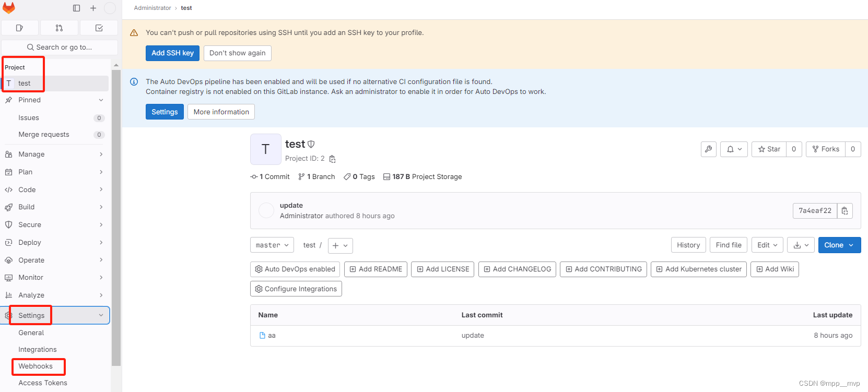Open Merge requests in the sidebar
The height and width of the screenshot is (392, 868).
(55, 135)
